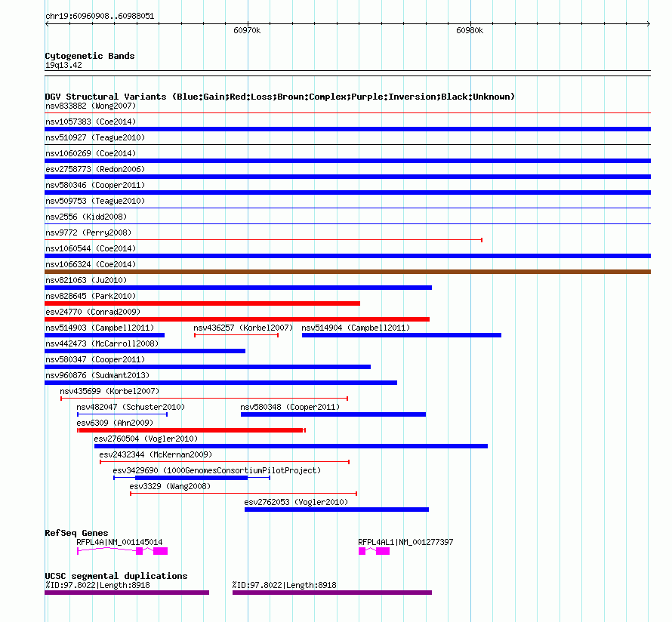Click the nsv580348 blue bar
Screen dimensions: 672x622
pos(334,414)
